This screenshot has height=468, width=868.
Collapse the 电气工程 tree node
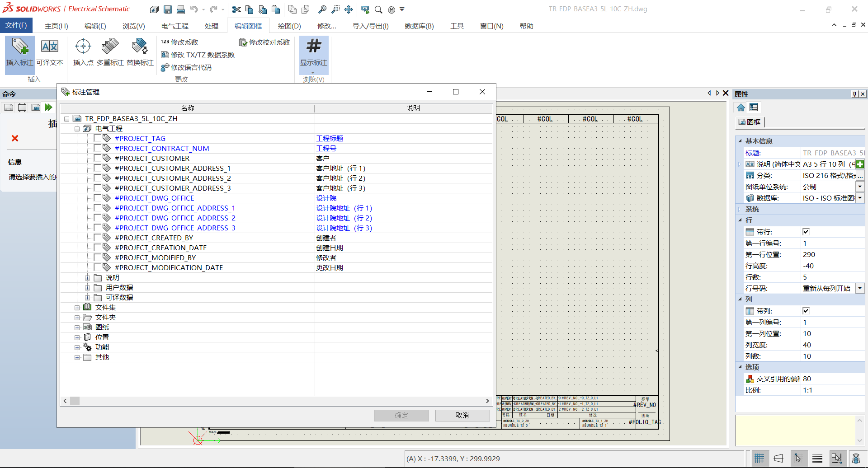[77, 129]
